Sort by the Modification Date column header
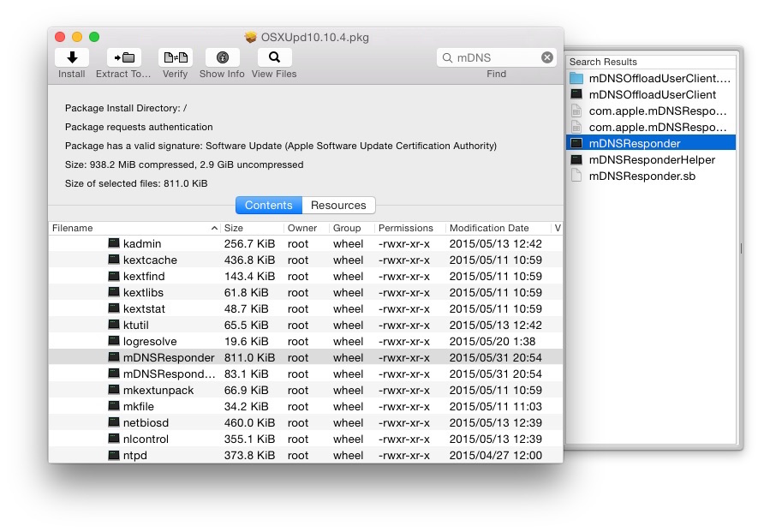Viewport: 758px width, 532px height. click(498, 228)
